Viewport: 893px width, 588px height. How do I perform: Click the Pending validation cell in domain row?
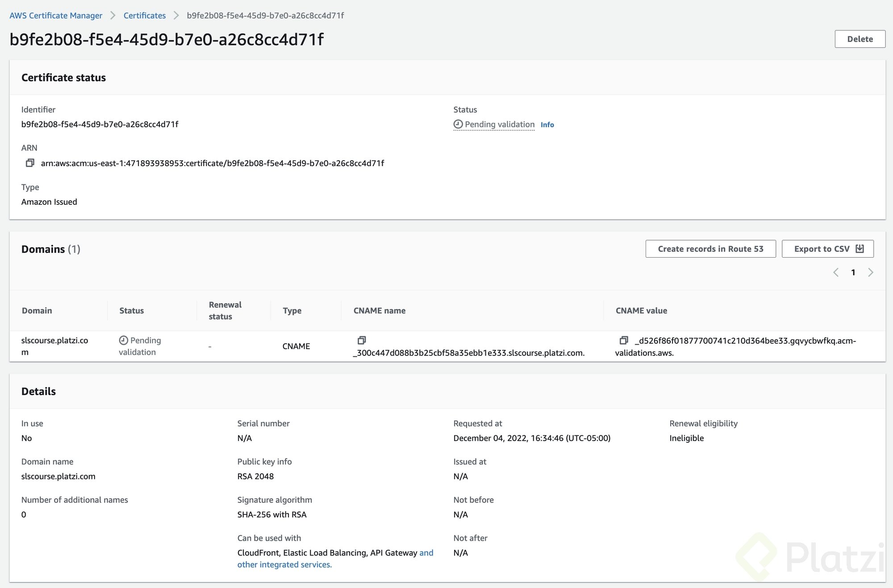click(x=140, y=346)
